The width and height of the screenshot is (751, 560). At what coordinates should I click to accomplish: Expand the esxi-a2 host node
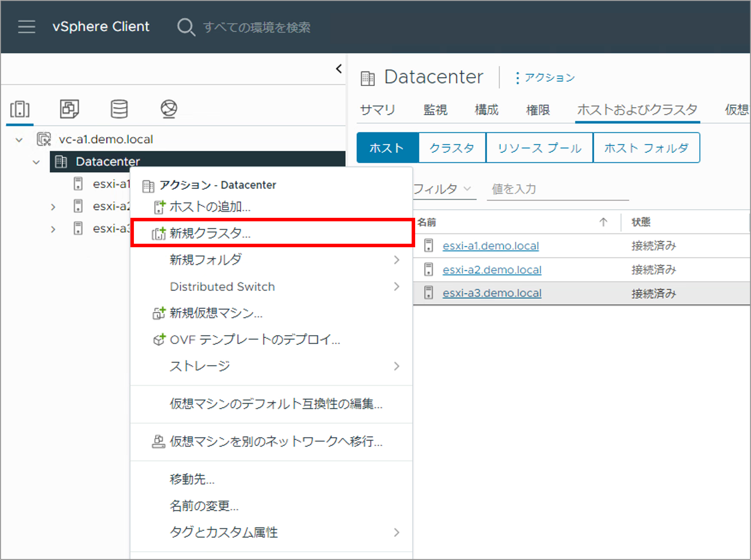point(53,207)
